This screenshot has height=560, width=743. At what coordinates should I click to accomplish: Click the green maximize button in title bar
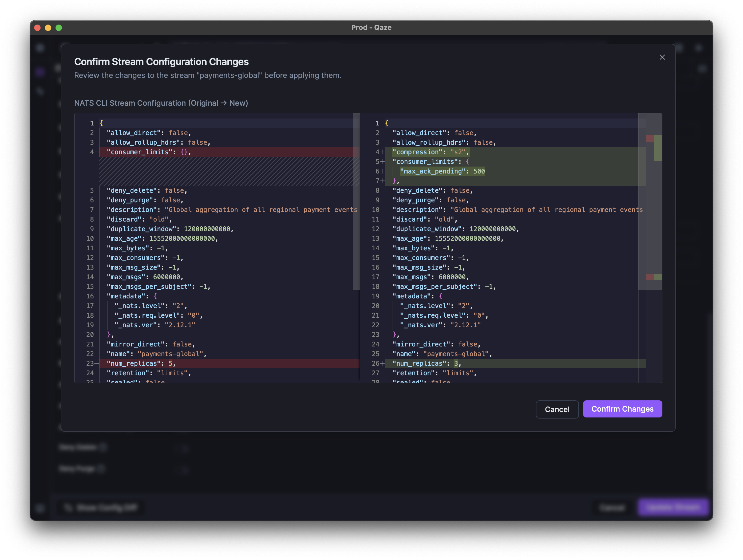coord(59,28)
